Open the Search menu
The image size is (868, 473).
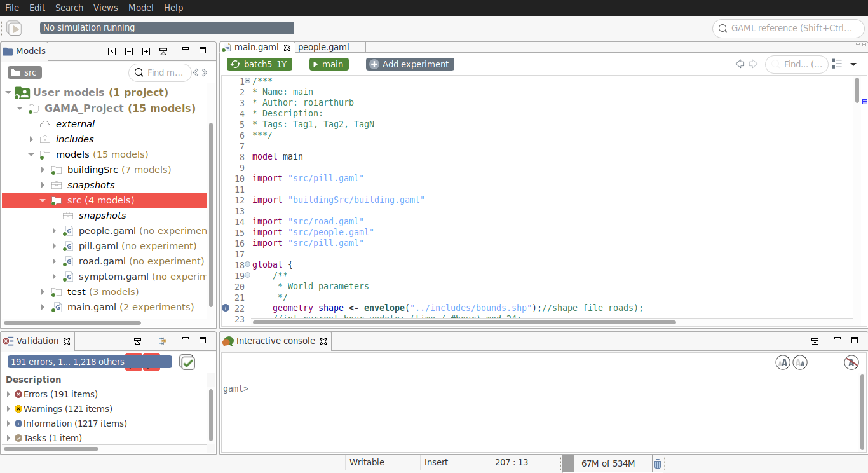point(69,8)
